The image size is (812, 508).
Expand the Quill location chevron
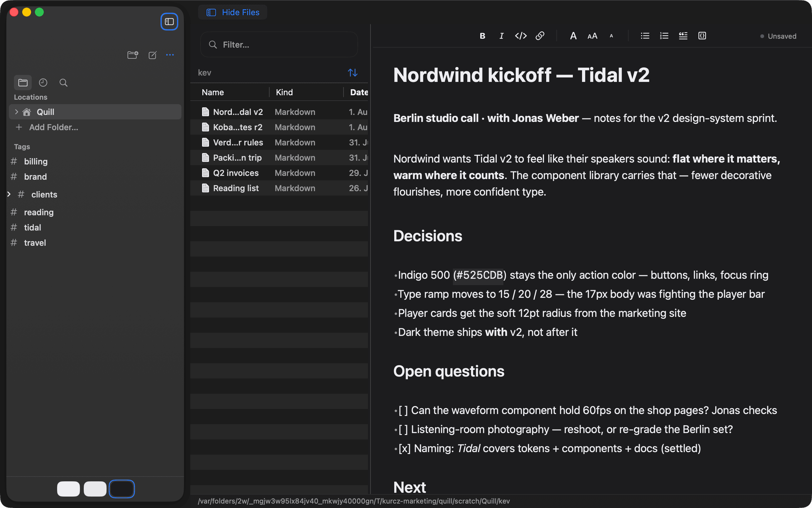(x=16, y=111)
